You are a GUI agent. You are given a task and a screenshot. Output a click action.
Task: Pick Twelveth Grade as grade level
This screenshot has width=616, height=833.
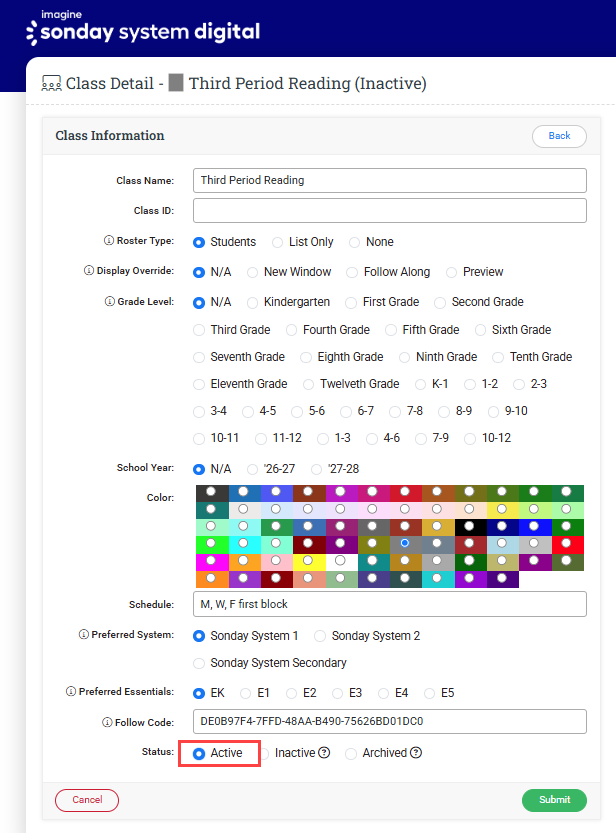pos(308,385)
